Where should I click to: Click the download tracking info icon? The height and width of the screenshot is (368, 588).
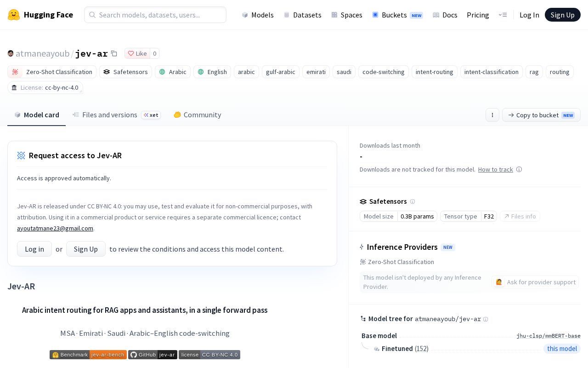pos(519,169)
